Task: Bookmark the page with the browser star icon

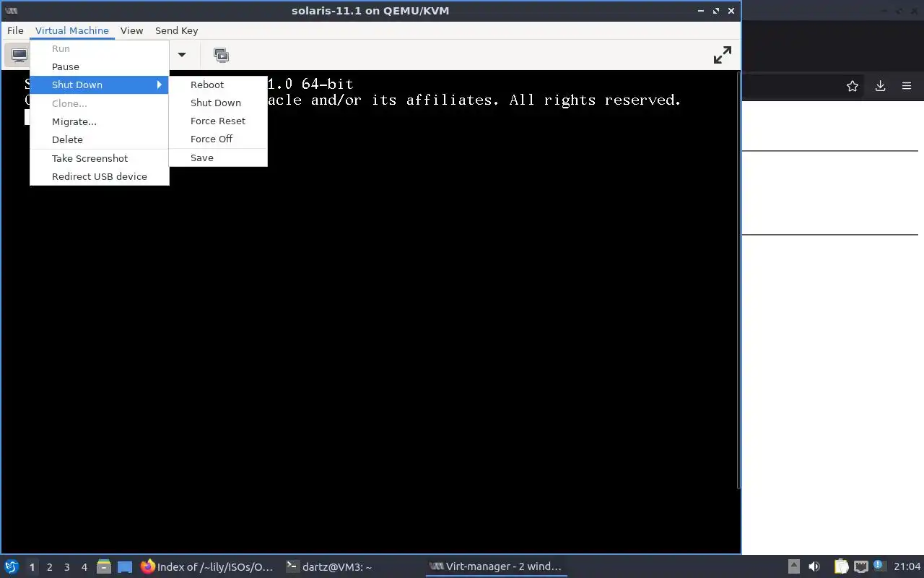Action: coord(853,86)
